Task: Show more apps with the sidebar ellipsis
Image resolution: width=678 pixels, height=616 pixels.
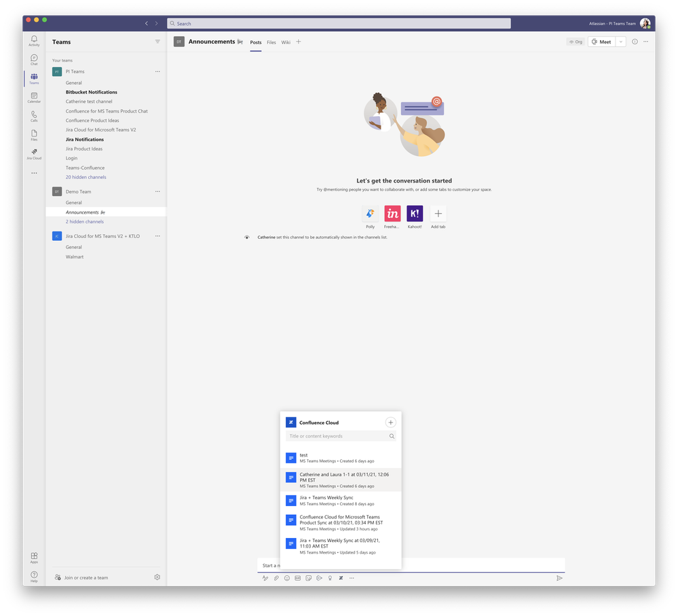Action: click(x=34, y=173)
